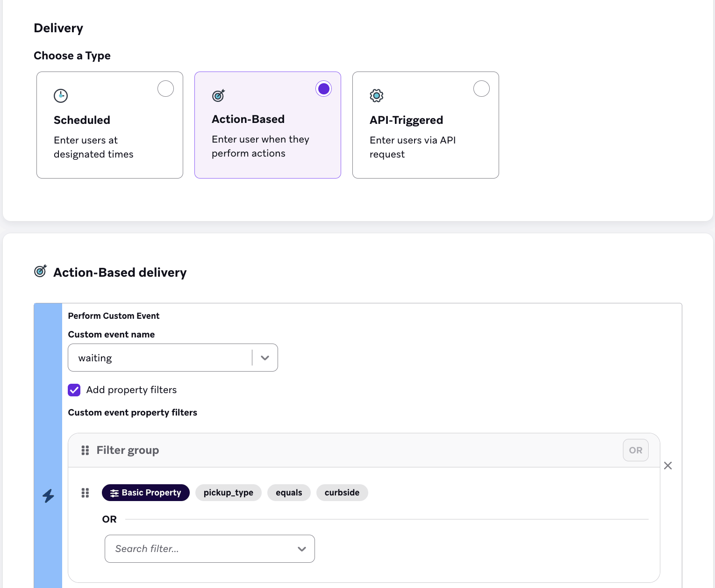
Task: Click the drag handle beside Filter group
Action: pyautogui.click(x=85, y=450)
